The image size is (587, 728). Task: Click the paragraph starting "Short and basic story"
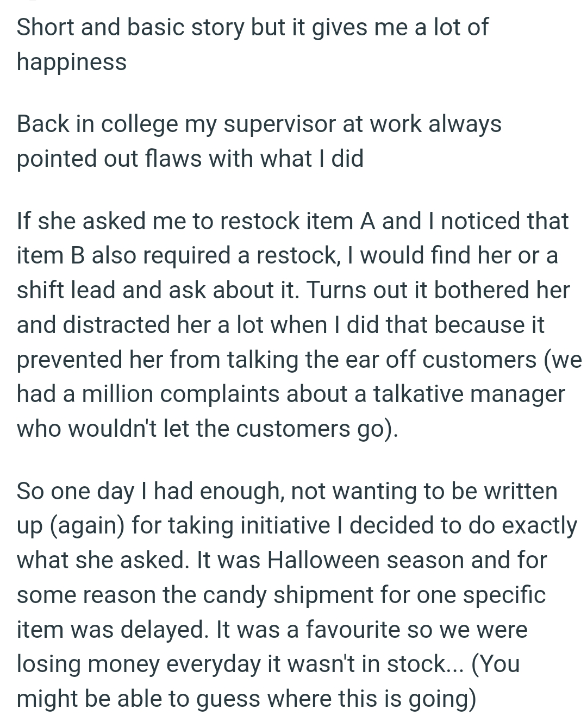point(252,27)
